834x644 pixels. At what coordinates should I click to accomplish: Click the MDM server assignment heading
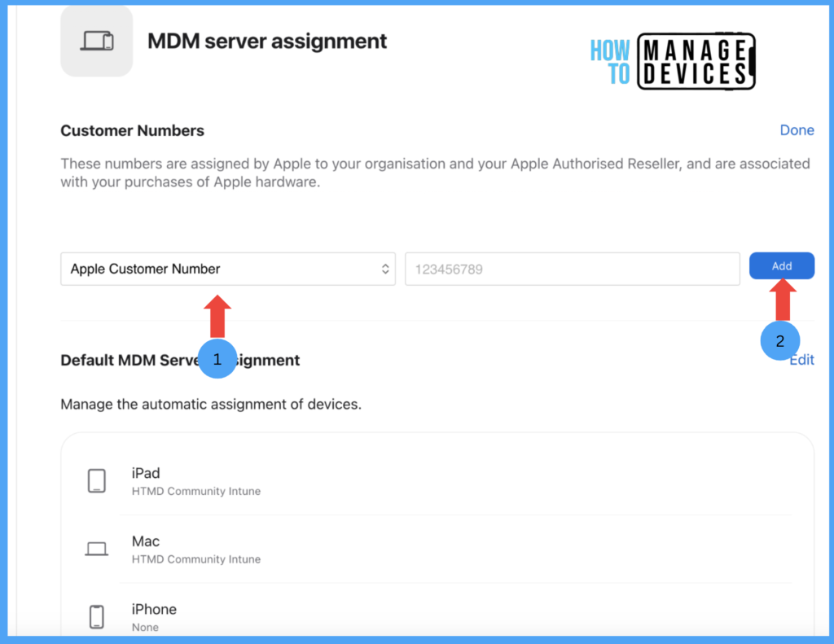pyautogui.click(x=267, y=42)
